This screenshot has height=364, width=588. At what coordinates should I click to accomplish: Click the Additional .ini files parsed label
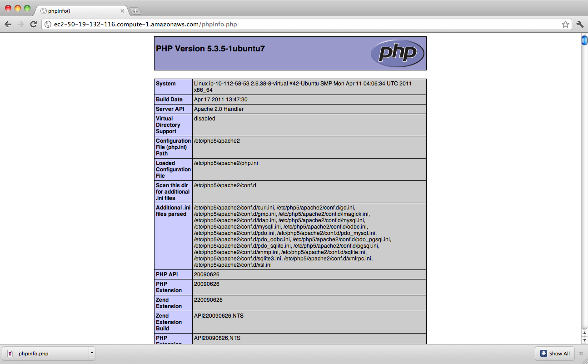click(x=173, y=211)
